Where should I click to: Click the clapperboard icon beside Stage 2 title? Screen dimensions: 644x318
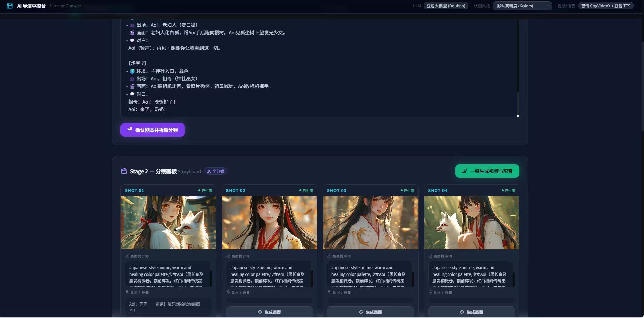[124, 171]
